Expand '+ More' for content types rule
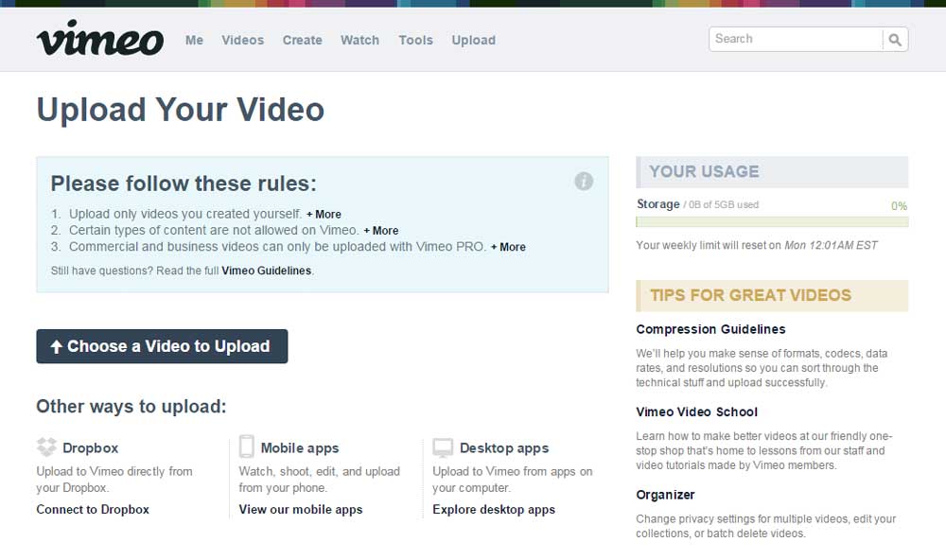The height and width of the screenshot is (560, 946). tap(380, 231)
